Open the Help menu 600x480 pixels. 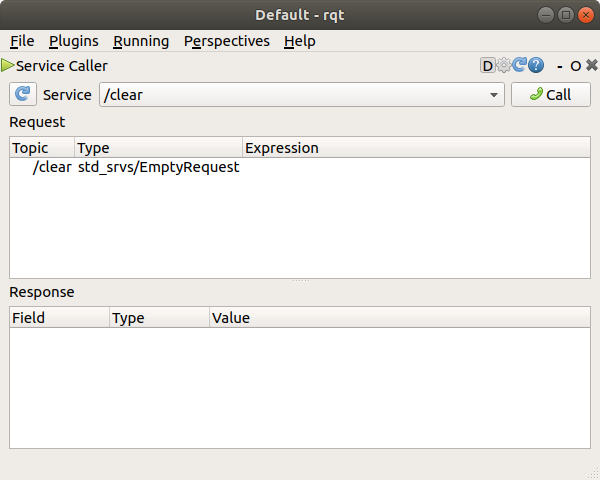click(x=299, y=41)
